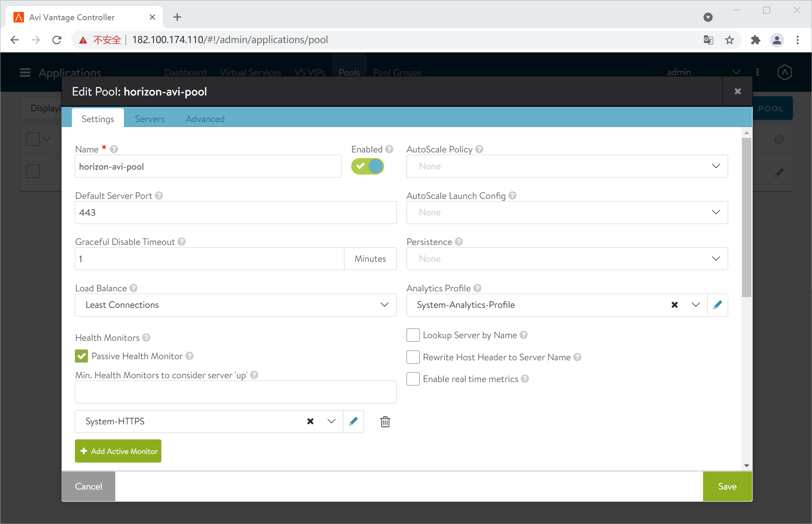Image resolution: width=812 pixels, height=524 pixels.
Task: Click the Default Server Port field
Action: coord(235,212)
